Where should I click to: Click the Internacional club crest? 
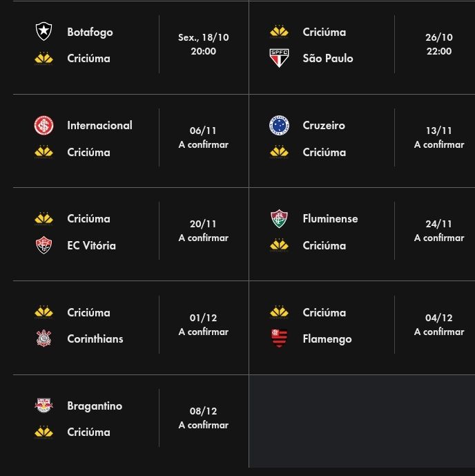coord(43,125)
